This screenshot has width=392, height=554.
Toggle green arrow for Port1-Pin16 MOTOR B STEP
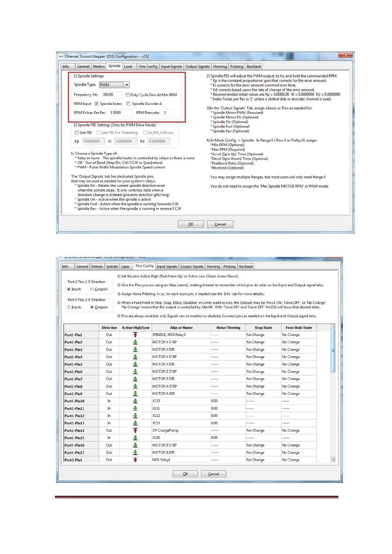point(135,445)
